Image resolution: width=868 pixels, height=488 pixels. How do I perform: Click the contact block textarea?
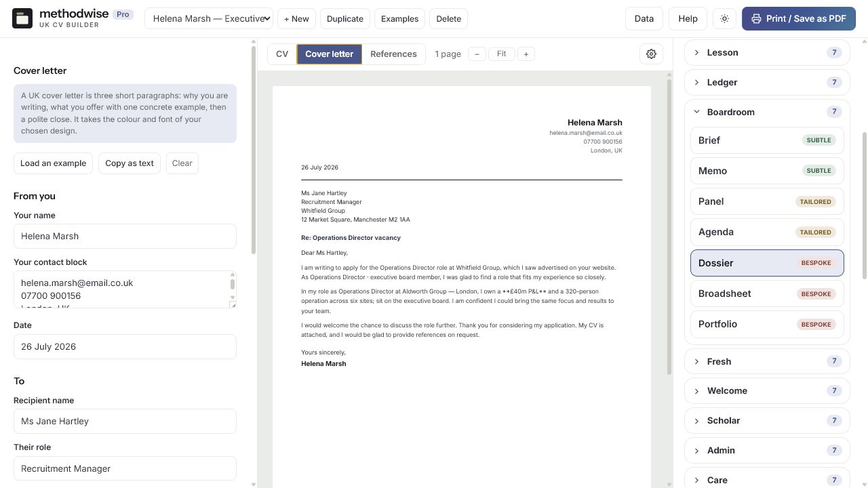[125, 289]
